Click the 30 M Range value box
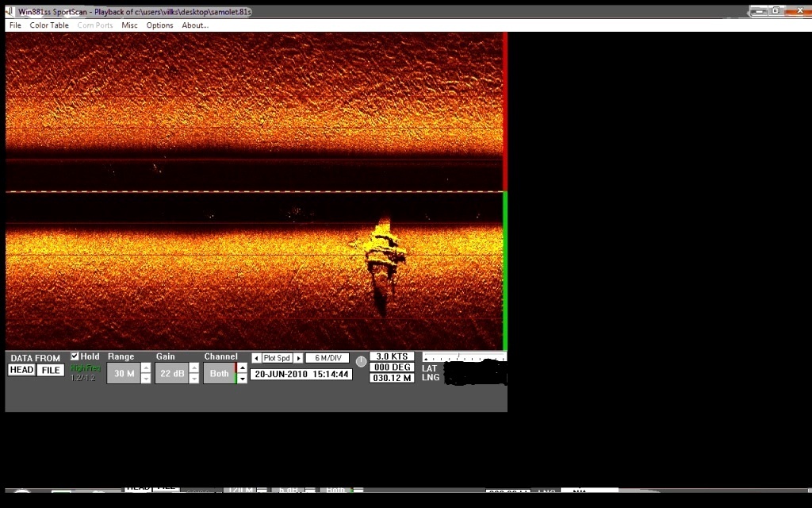812x508 pixels. click(x=123, y=373)
